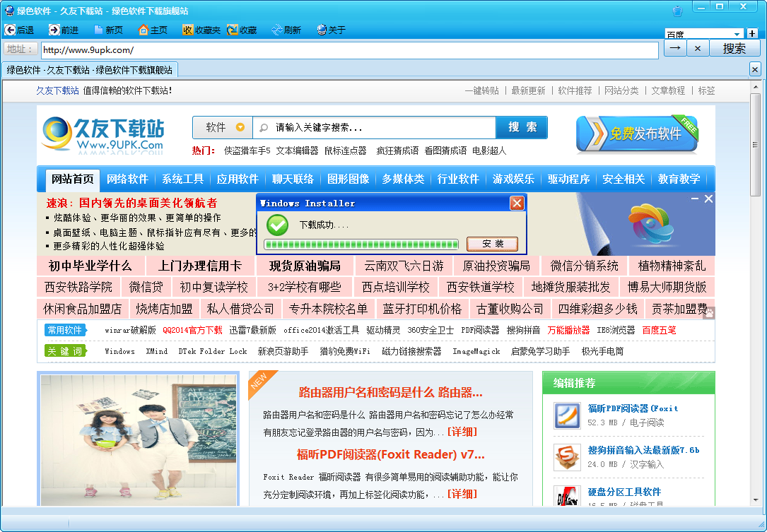Open the 系统工具 category

click(182, 179)
